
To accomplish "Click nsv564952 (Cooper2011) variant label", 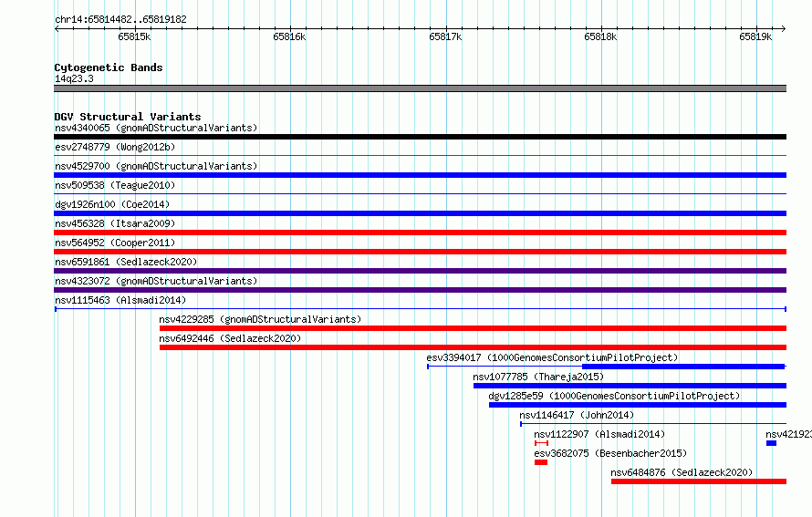I will (x=115, y=243).
